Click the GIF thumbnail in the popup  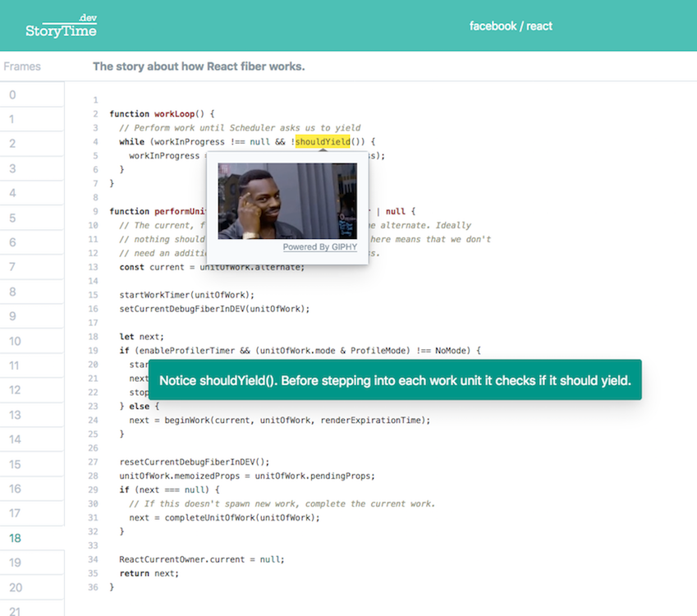pos(287,201)
